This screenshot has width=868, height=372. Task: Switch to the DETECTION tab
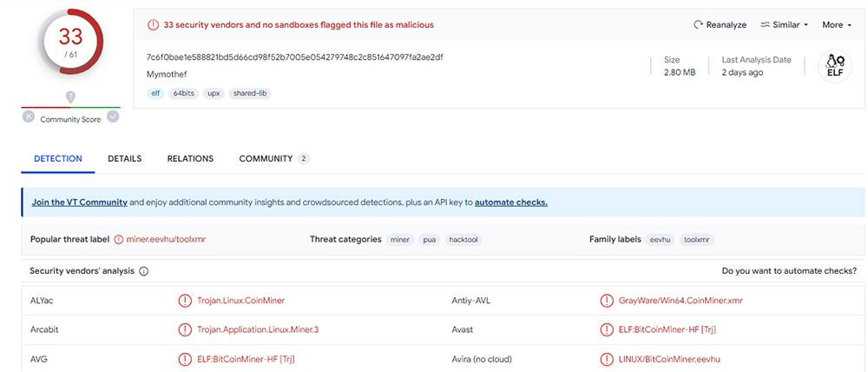tap(58, 158)
